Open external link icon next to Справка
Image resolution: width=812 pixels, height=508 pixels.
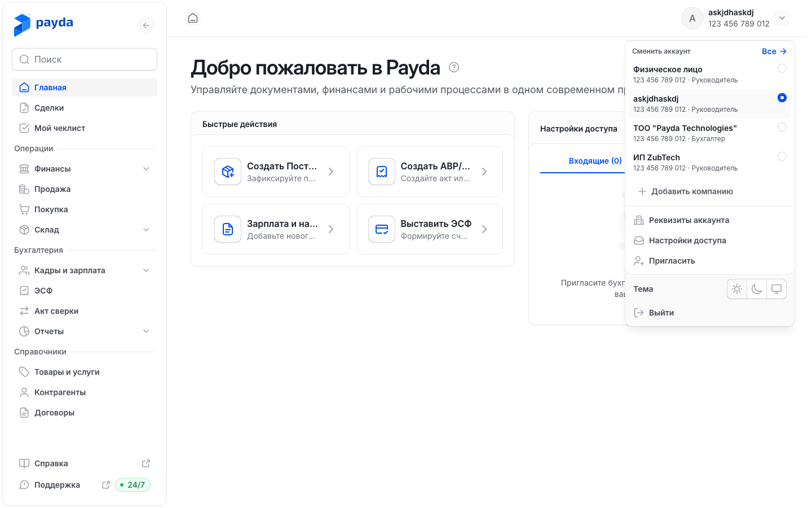click(146, 463)
